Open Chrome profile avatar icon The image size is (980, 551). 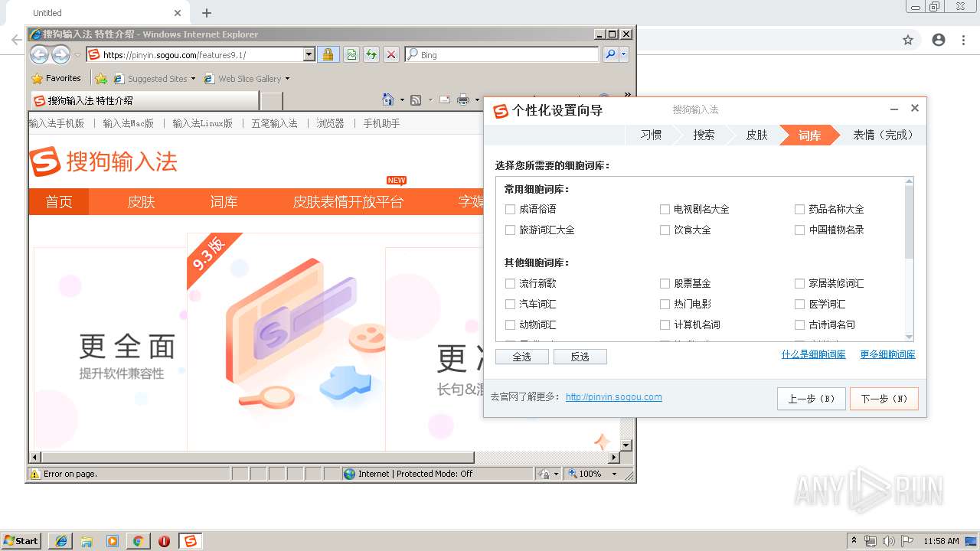pyautogui.click(x=939, y=41)
